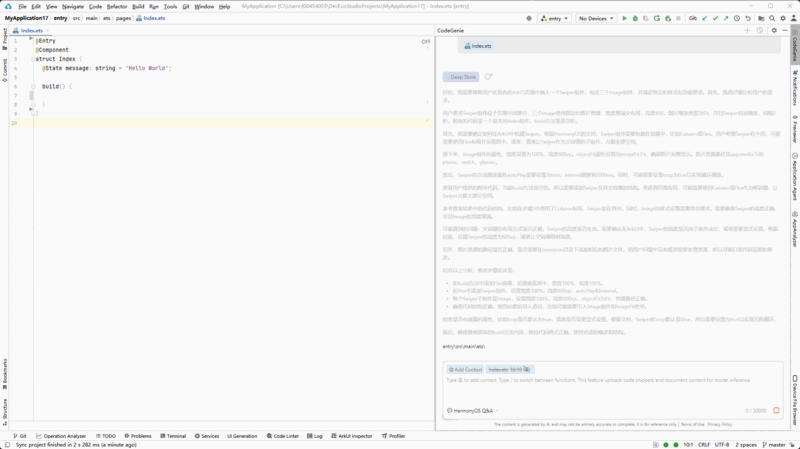Open CodeGenie panel settings gear
Viewport: 800px width, 449px height.
click(774, 31)
